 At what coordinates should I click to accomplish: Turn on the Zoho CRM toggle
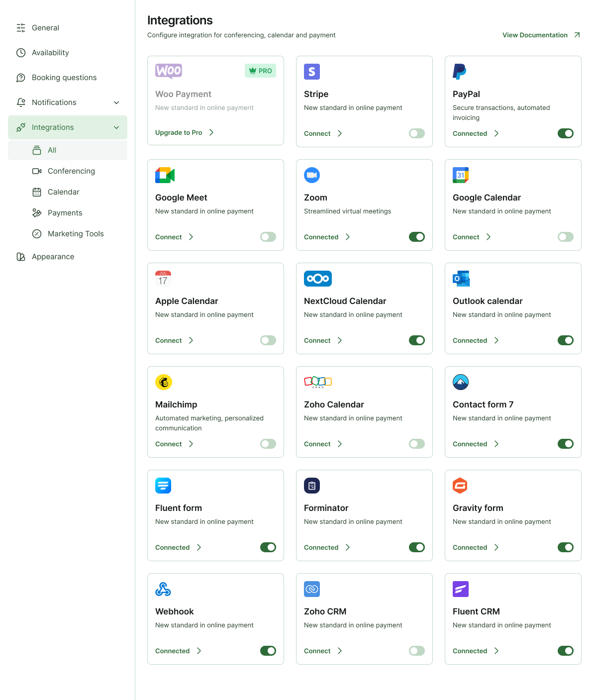417,651
